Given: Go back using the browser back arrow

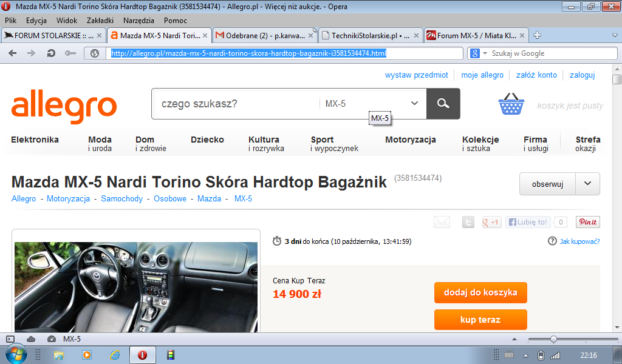Looking at the screenshot, I should coord(12,53).
